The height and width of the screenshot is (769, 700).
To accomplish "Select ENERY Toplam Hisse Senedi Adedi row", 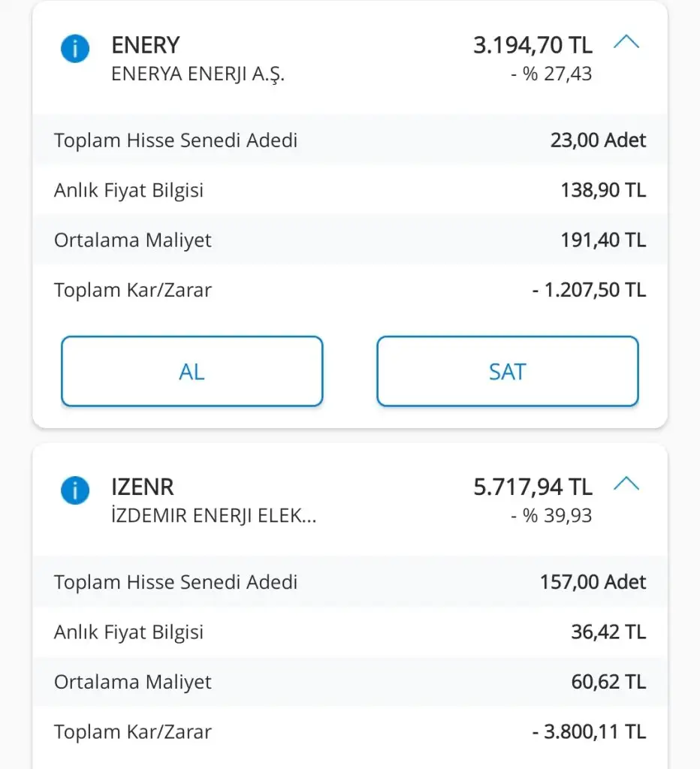I will point(350,140).
